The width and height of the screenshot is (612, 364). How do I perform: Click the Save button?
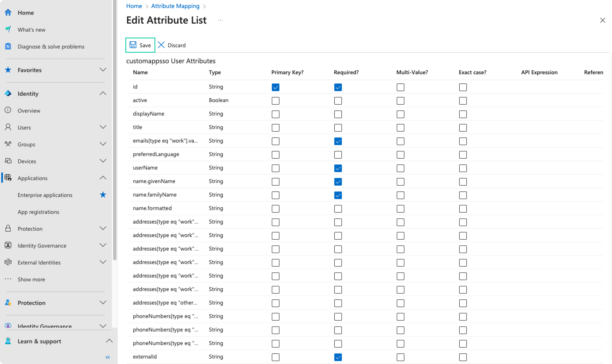click(140, 45)
